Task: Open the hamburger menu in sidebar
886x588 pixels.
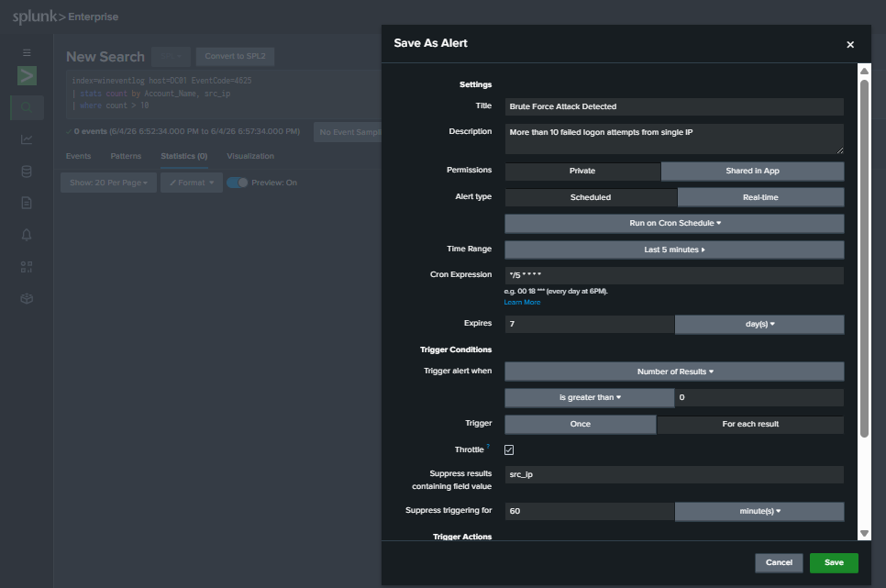Action: click(27, 52)
